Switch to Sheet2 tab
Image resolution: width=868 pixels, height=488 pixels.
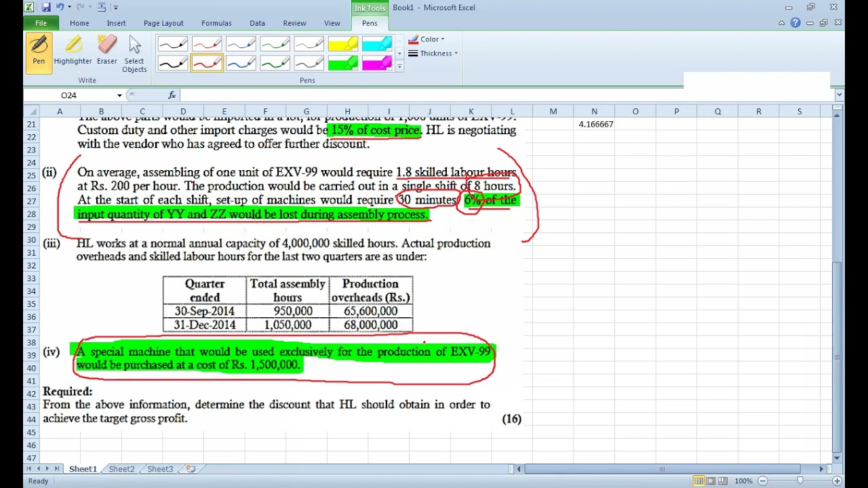coord(121,469)
